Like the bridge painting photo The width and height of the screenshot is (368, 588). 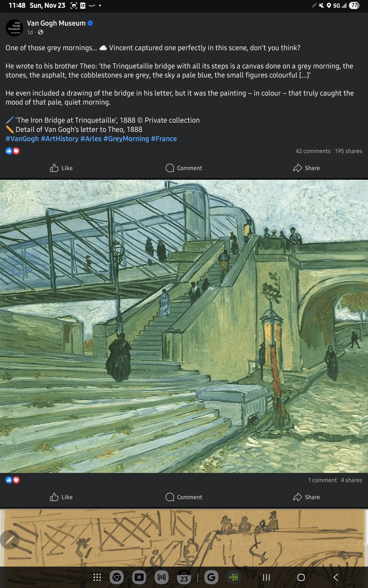click(x=61, y=497)
